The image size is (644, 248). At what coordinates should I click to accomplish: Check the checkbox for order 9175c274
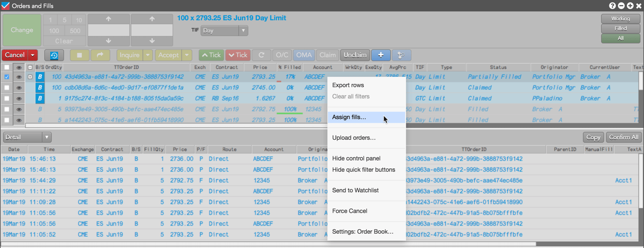[7, 98]
